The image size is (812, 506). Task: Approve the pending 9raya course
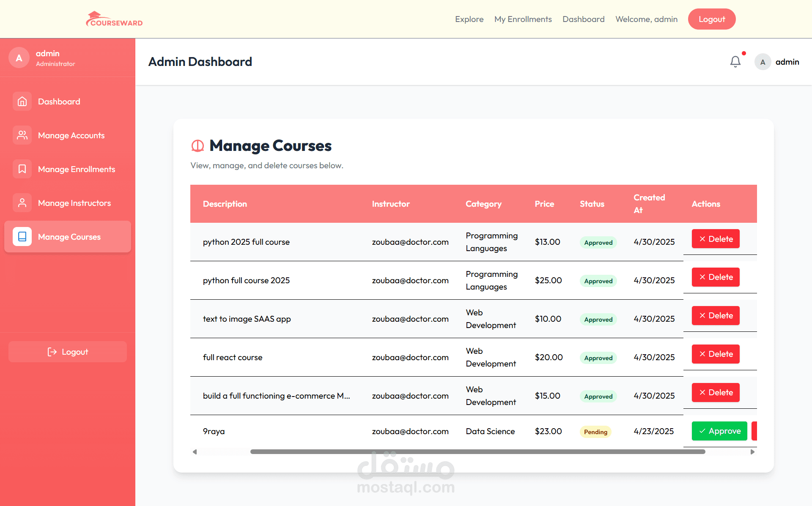tap(719, 431)
